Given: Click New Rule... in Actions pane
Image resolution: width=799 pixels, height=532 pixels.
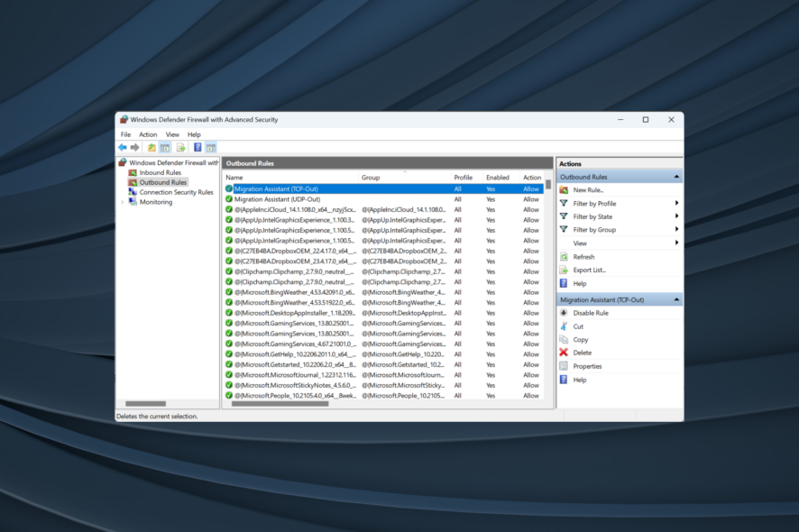Looking at the screenshot, I should pos(588,190).
